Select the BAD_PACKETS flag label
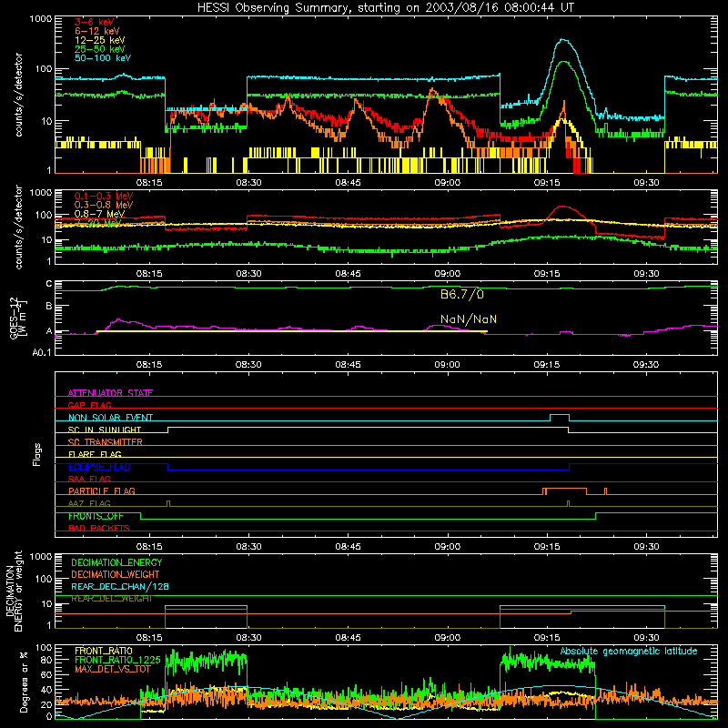 tap(99, 529)
